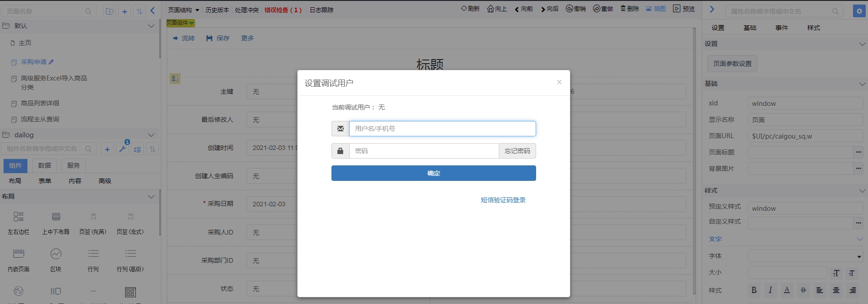The image size is (868, 304).
Task: Toggle center text alignment
Action: click(836, 290)
